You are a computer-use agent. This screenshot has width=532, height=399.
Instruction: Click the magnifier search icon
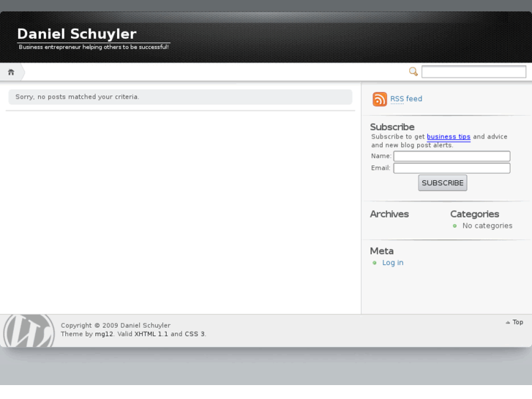point(413,71)
